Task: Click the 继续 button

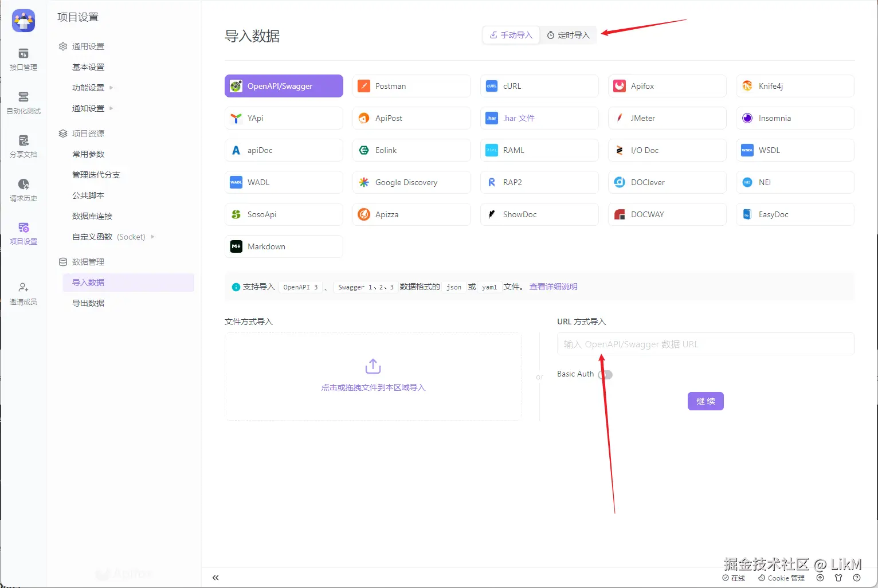Action: coord(705,401)
